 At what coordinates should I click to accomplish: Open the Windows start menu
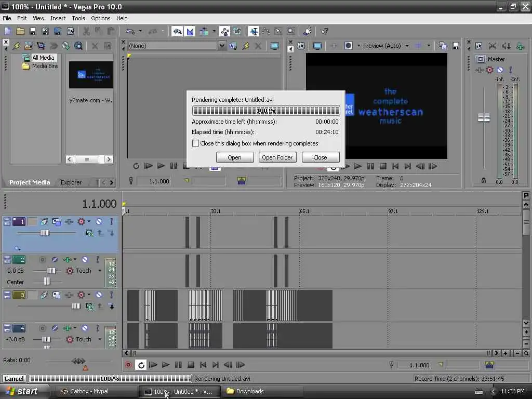tap(22, 392)
